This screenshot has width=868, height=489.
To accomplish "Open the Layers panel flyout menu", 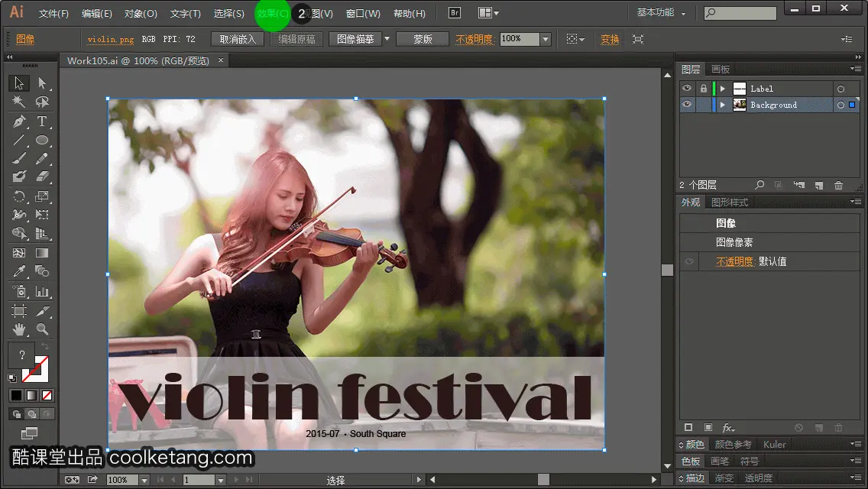I will click(856, 69).
